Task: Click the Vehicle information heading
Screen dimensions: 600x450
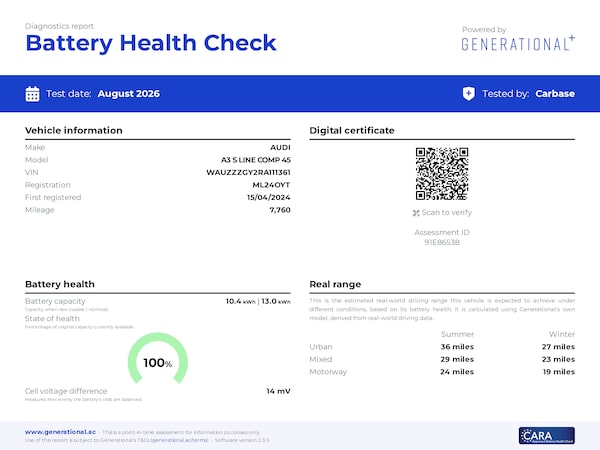Action: tap(73, 130)
